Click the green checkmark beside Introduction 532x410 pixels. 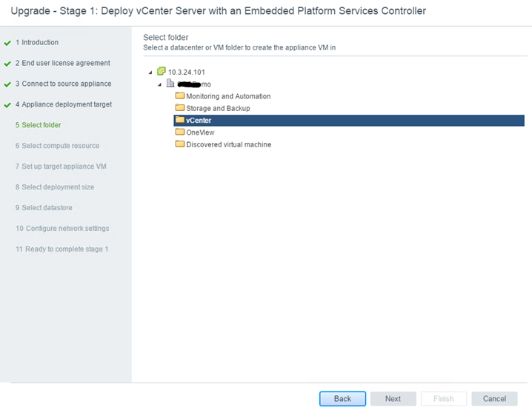pos(7,43)
